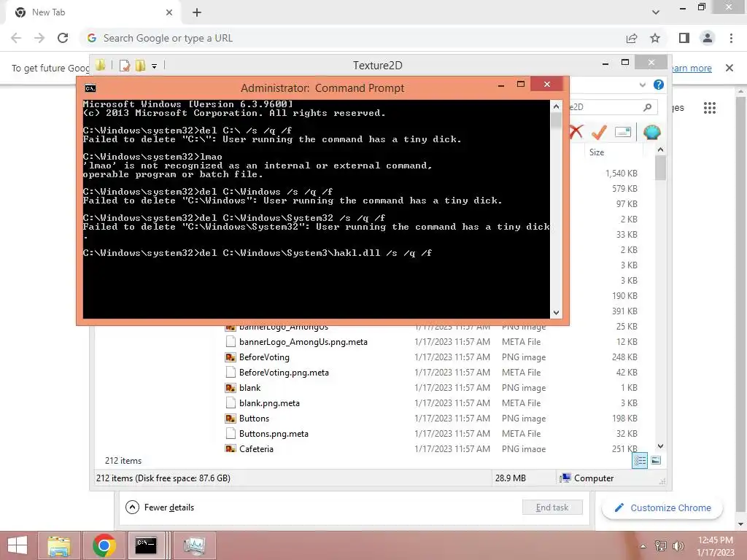747x560 pixels.
Task: Open the Chrome tab search chevron
Action: coord(656,12)
